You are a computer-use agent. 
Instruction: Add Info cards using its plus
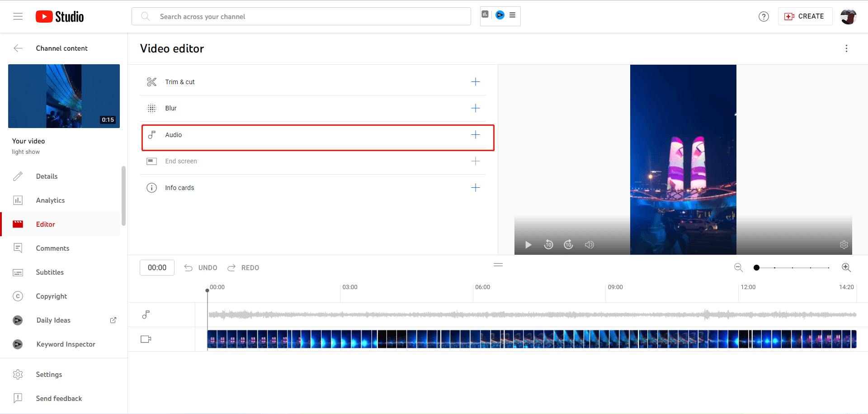point(476,188)
